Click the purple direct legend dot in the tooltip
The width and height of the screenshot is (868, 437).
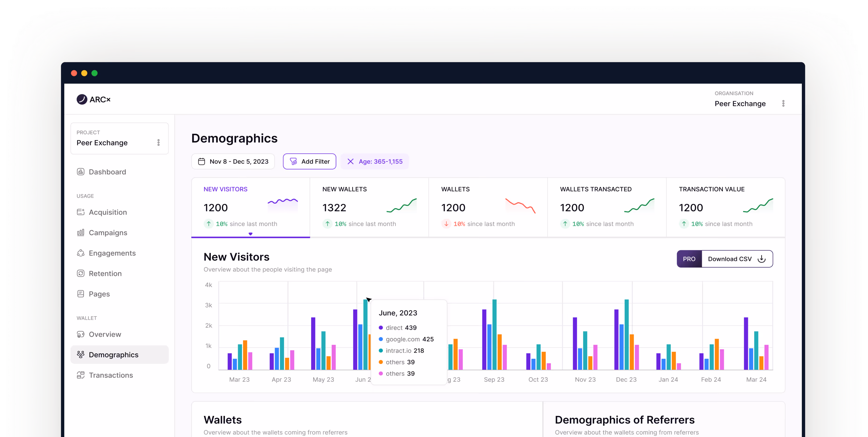click(x=381, y=328)
